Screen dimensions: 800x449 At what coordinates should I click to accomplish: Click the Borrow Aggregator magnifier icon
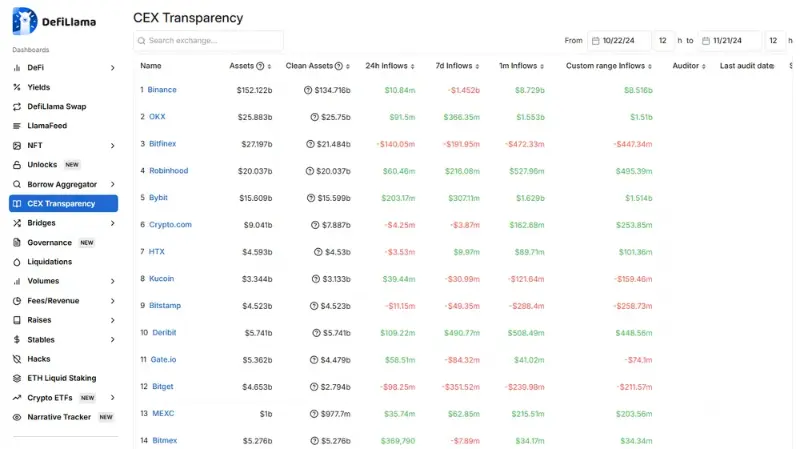(17, 184)
